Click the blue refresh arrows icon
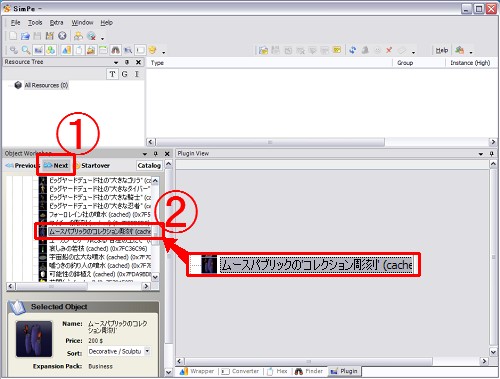This screenshot has width=500, height=379. [352, 50]
